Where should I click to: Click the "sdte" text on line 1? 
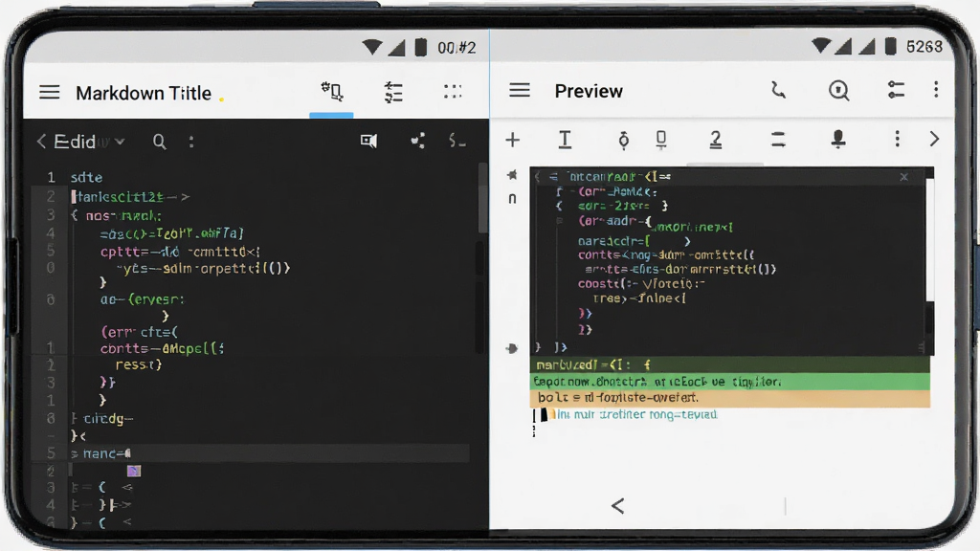point(86,177)
